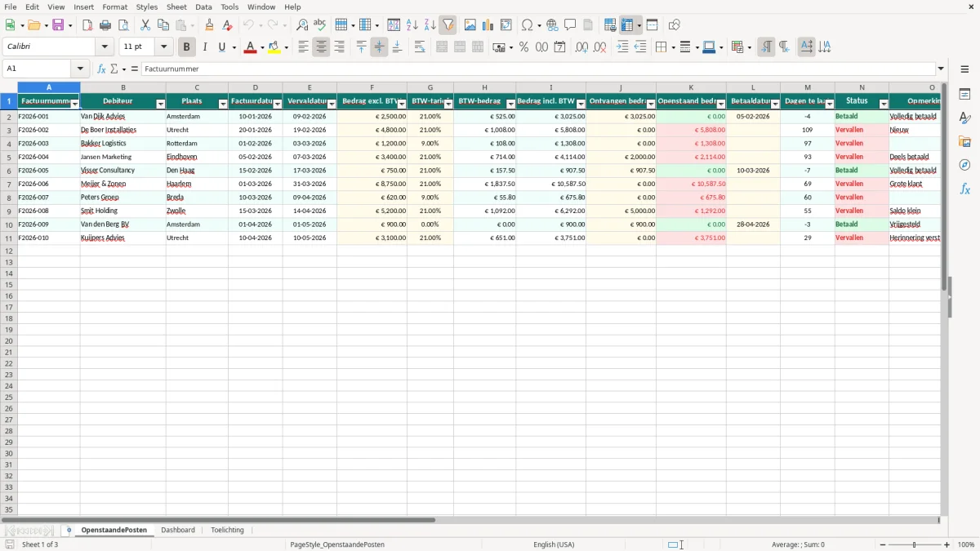Open the Format menu
Screen dimensions: 980x551
pos(114,7)
